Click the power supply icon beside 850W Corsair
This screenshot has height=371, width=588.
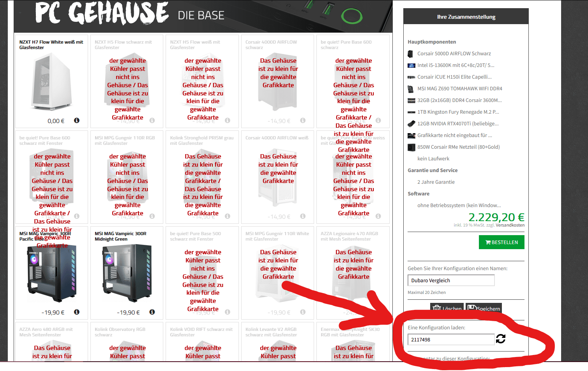click(411, 147)
